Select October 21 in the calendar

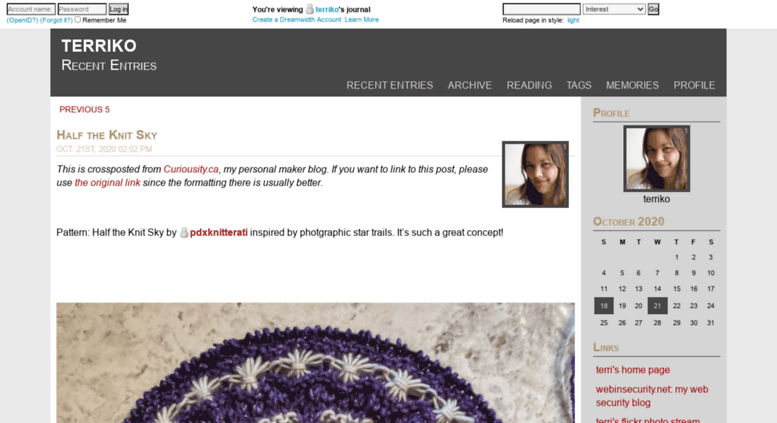(657, 306)
